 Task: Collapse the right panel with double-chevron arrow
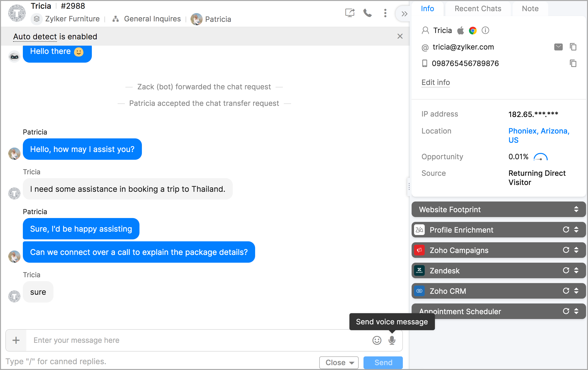tap(404, 14)
